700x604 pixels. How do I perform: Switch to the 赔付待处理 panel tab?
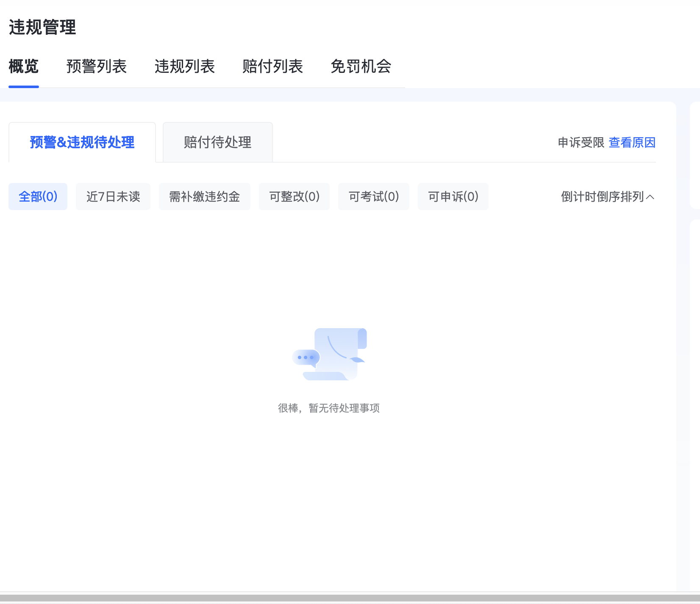[217, 142]
